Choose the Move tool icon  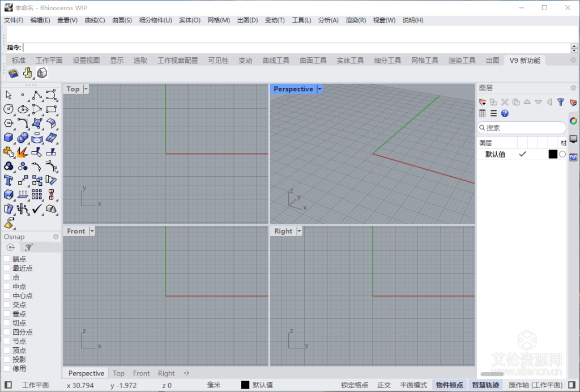tap(23, 180)
